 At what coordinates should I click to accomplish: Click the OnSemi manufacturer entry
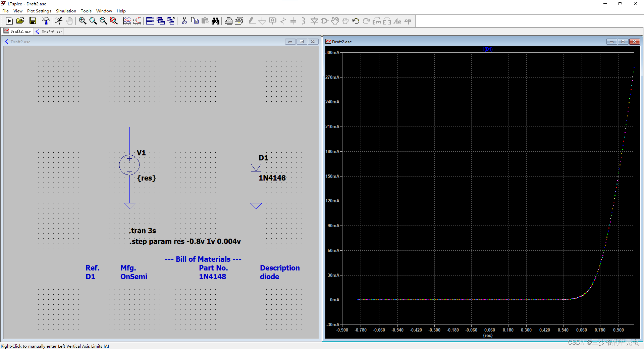[134, 277]
